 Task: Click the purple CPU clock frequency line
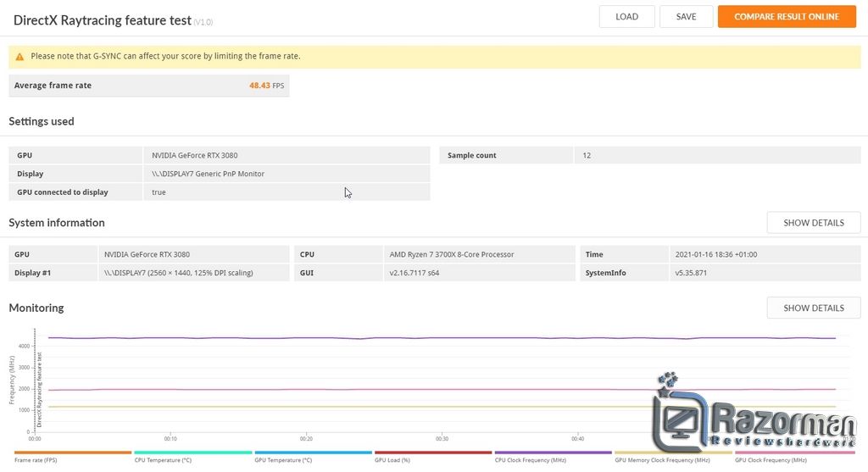(442, 338)
